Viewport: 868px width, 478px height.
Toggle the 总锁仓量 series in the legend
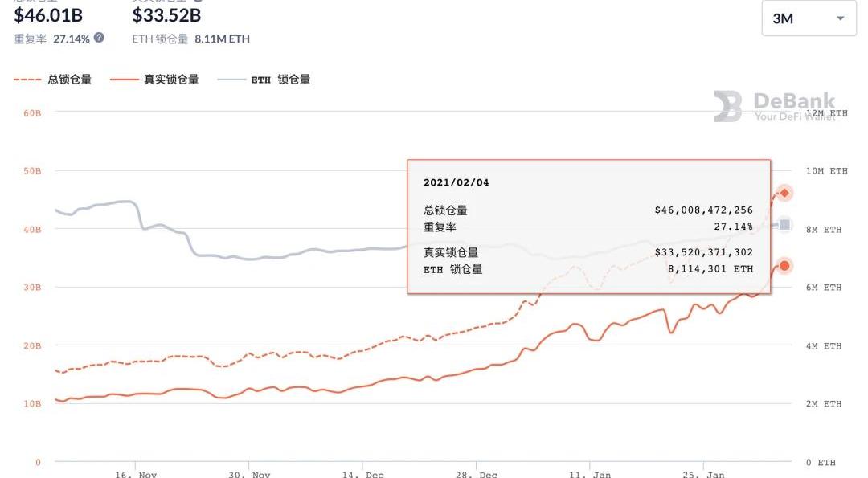(x=70, y=80)
